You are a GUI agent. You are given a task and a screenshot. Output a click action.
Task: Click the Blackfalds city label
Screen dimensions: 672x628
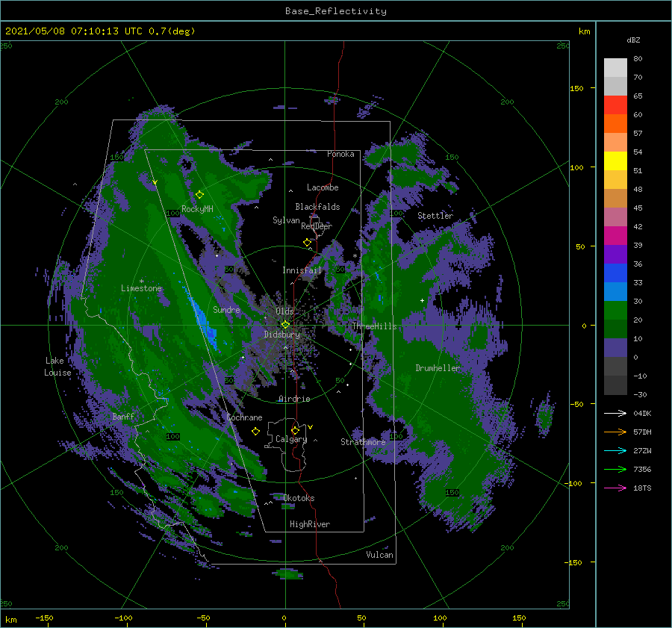(x=317, y=207)
